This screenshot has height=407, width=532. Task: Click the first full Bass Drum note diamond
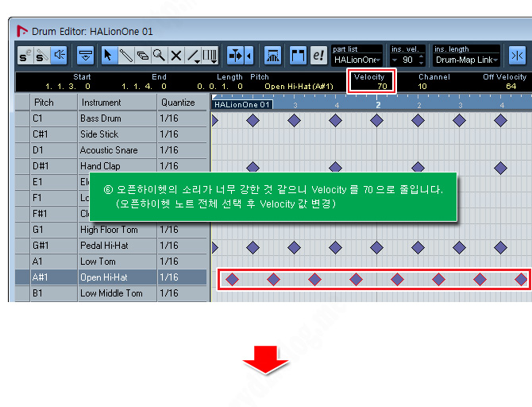(253, 120)
